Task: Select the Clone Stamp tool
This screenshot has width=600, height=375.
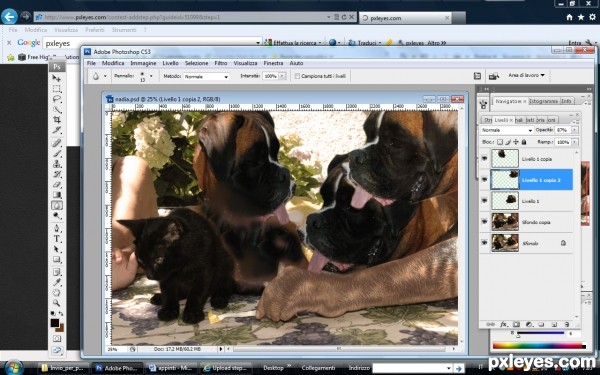Action: tap(57, 164)
